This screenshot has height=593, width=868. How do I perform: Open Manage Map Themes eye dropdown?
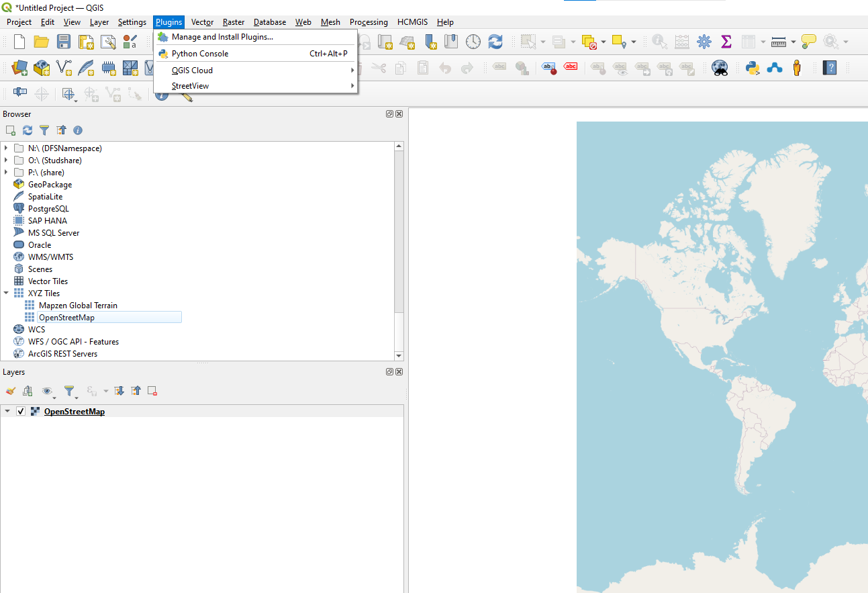[48, 391]
